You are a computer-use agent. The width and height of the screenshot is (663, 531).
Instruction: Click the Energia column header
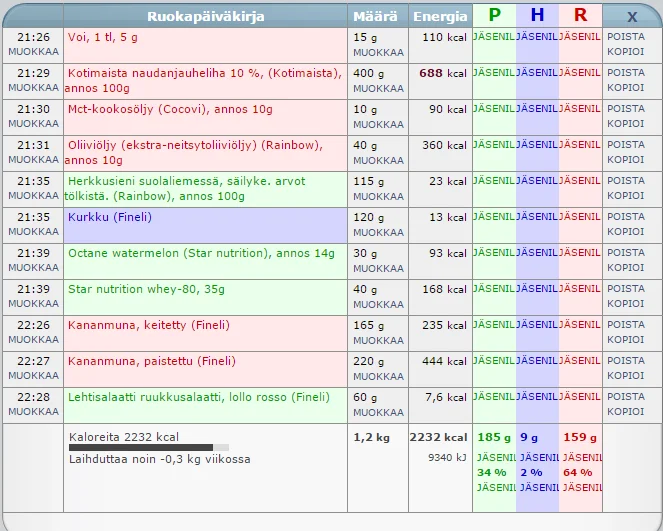(x=439, y=16)
